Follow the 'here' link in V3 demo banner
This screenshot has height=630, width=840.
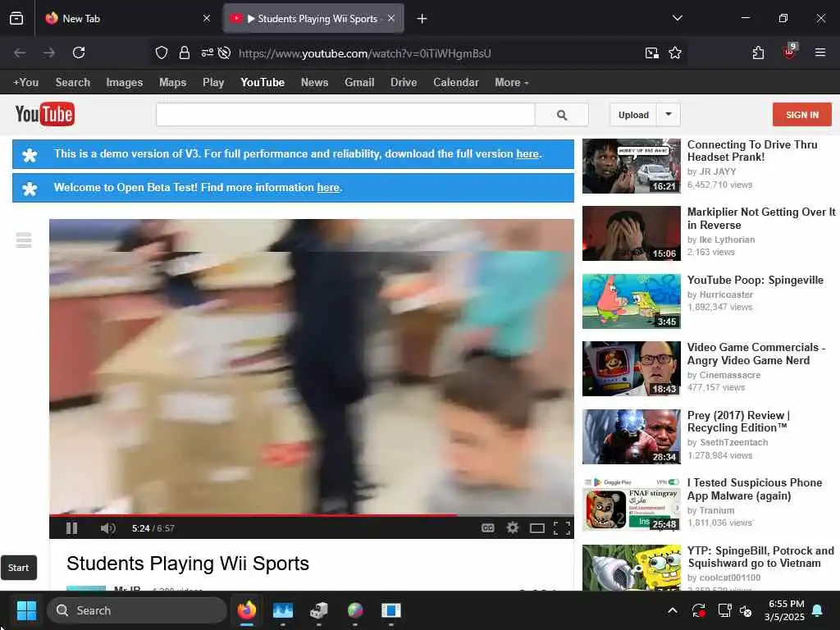[x=527, y=153]
